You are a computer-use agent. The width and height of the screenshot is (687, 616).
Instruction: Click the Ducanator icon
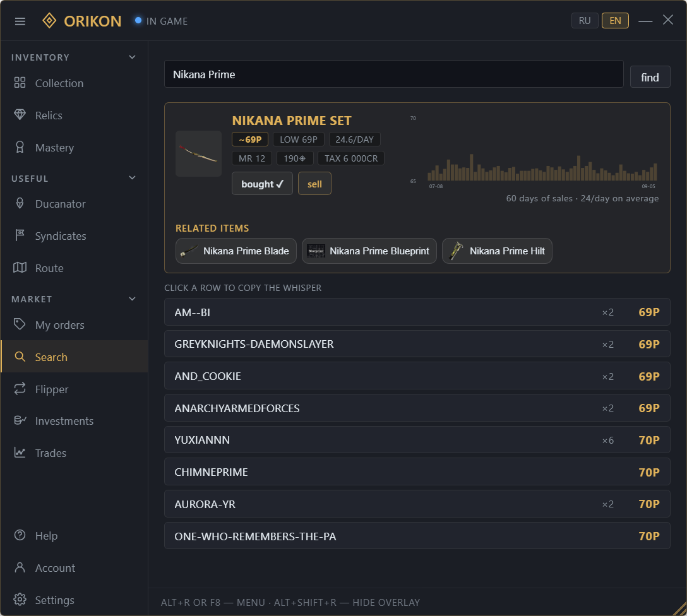click(20, 203)
